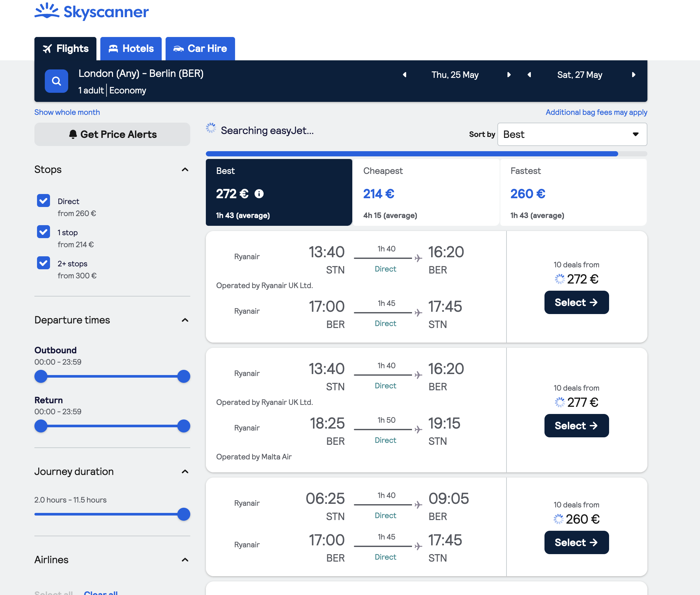Select the Cheapest 214 € results tab

pos(426,192)
